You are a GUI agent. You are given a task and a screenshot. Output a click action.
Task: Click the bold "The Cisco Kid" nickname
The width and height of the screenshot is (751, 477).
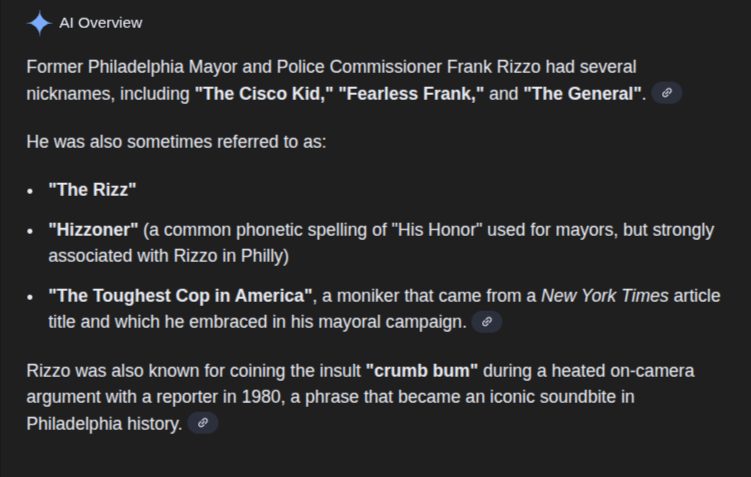(262, 93)
